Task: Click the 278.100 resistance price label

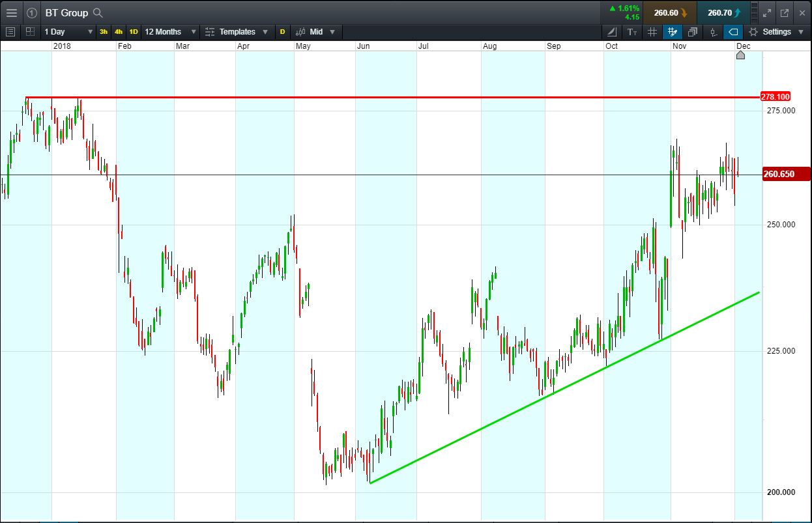Action: [776, 96]
